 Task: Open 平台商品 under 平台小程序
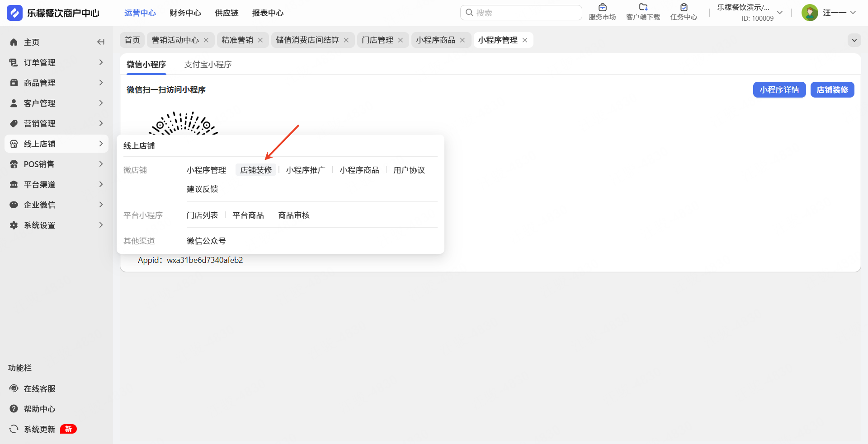pos(248,215)
